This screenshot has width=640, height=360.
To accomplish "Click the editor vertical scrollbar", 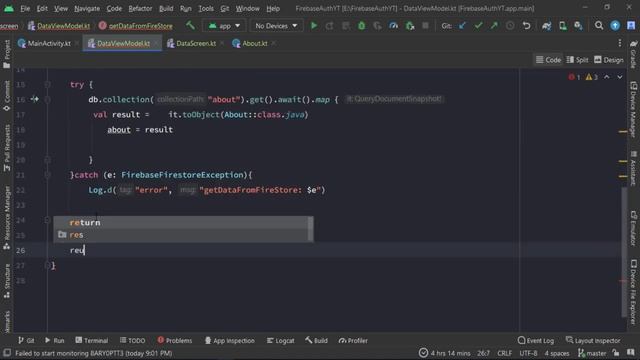I will [623, 251].
